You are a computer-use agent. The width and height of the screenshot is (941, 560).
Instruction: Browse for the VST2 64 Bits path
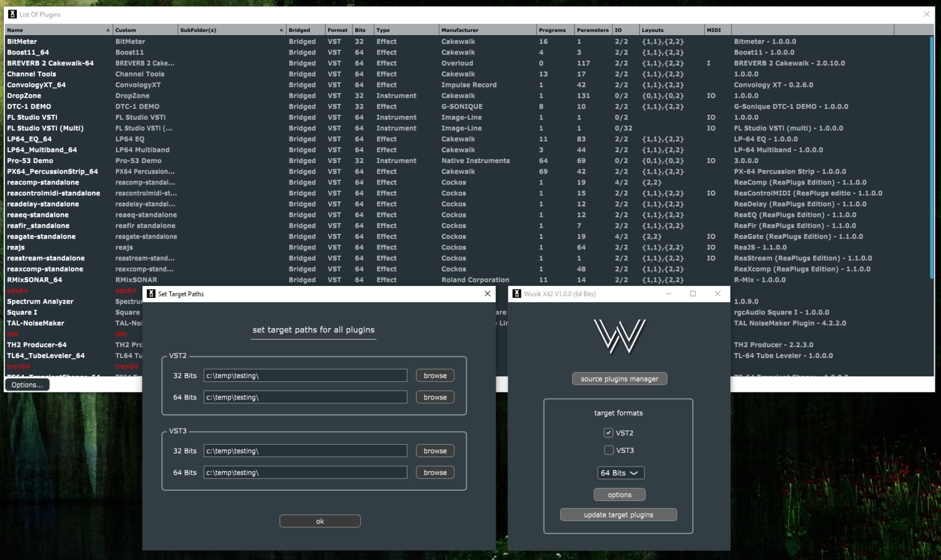pyautogui.click(x=435, y=397)
